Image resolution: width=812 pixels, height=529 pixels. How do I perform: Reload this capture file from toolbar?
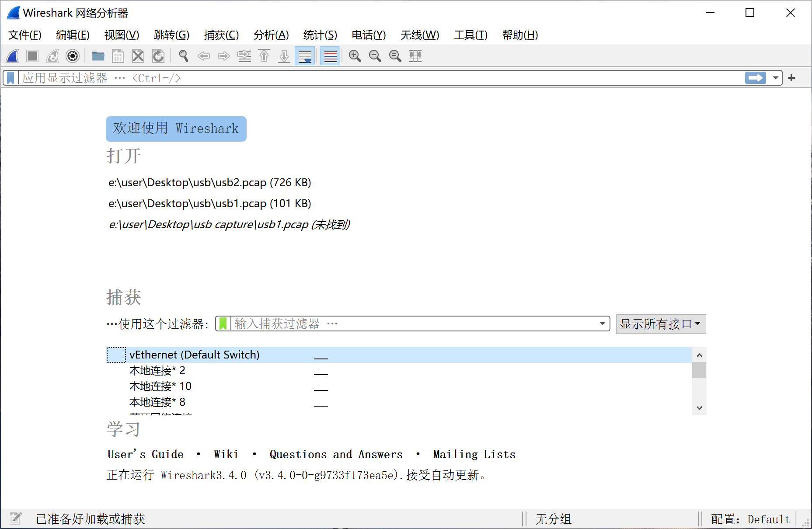click(x=158, y=56)
